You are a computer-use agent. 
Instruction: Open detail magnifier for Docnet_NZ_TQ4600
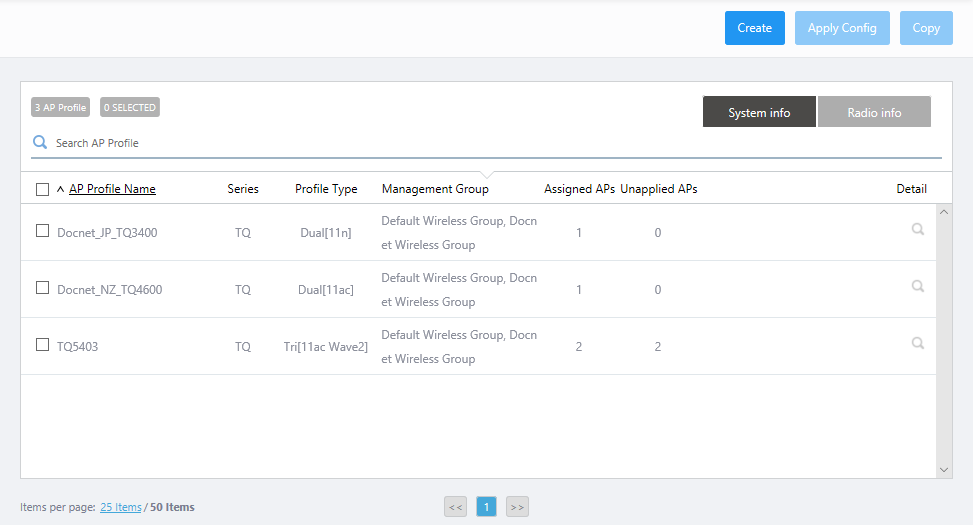tap(917, 287)
